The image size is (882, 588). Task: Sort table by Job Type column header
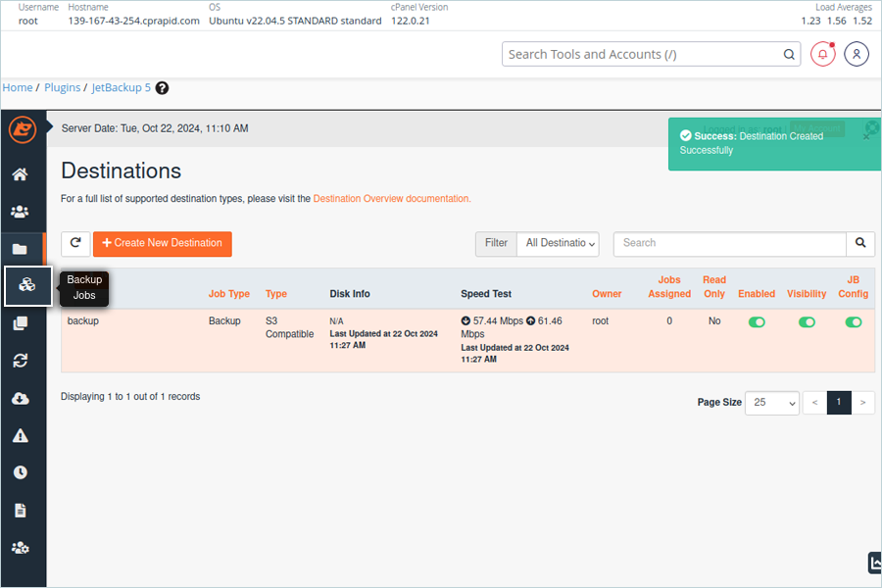(229, 294)
